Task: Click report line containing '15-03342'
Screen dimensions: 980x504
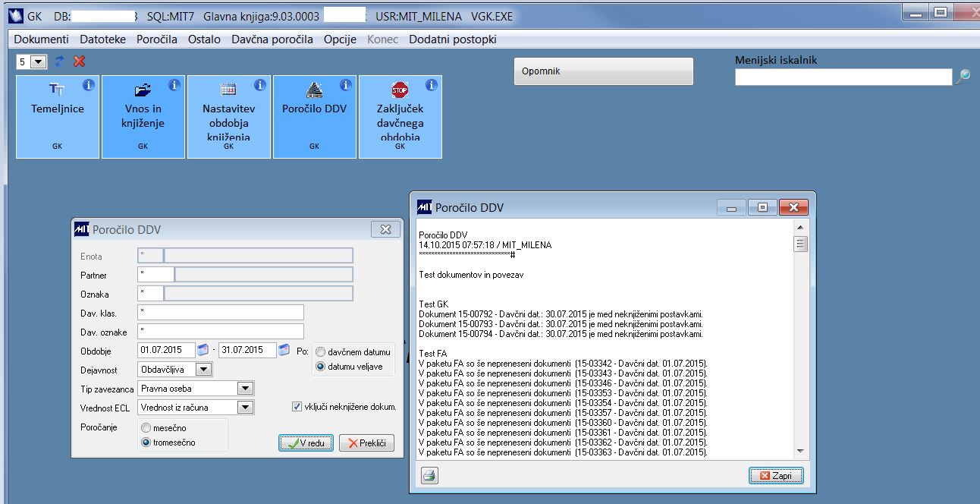Action: point(563,364)
